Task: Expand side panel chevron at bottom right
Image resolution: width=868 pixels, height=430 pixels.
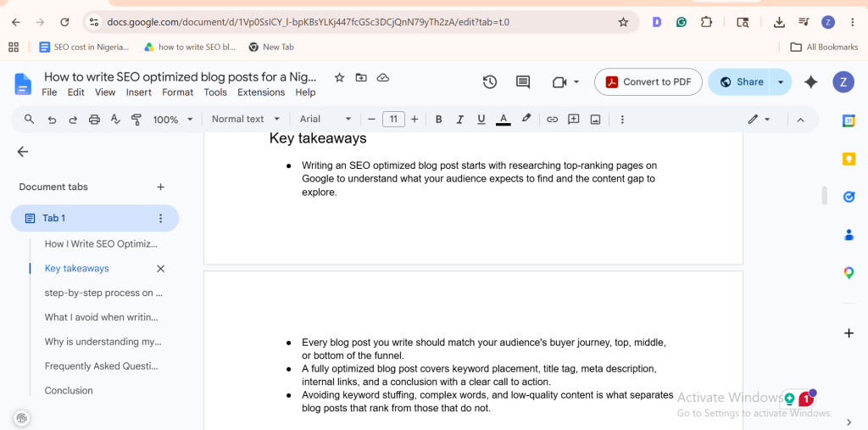Action: pos(849,423)
